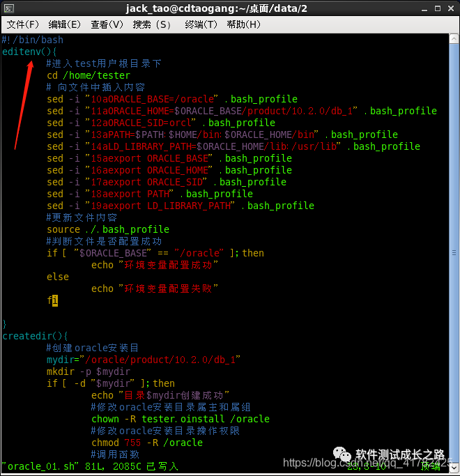This screenshot has width=460, height=476.
Task: Click the 'if [ -d "$mydir"' line
Action: pyautogui.click(x=111, y=383)
